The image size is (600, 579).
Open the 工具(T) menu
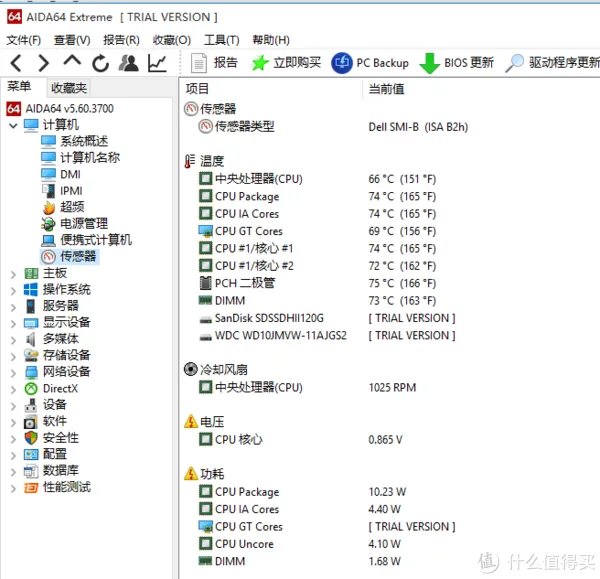(222, 40)
